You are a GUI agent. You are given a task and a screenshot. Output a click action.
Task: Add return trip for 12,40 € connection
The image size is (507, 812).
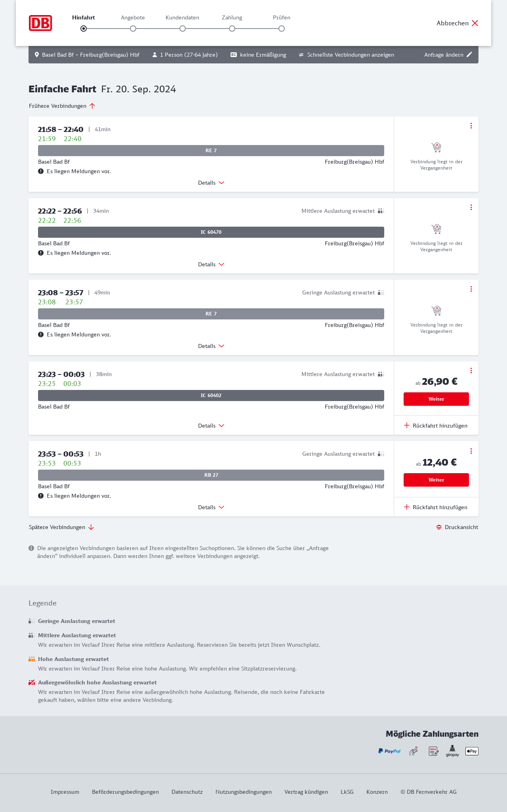(436, 507)
